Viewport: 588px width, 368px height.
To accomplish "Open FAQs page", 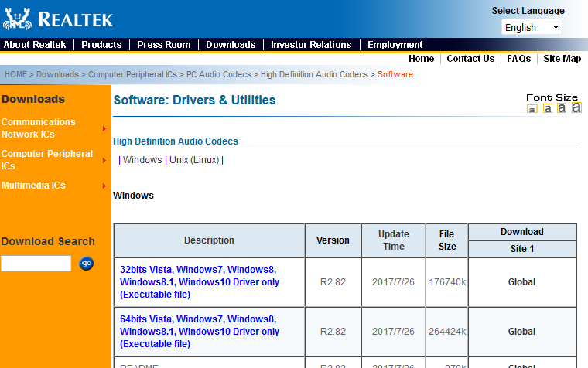I will coord(518,59).
